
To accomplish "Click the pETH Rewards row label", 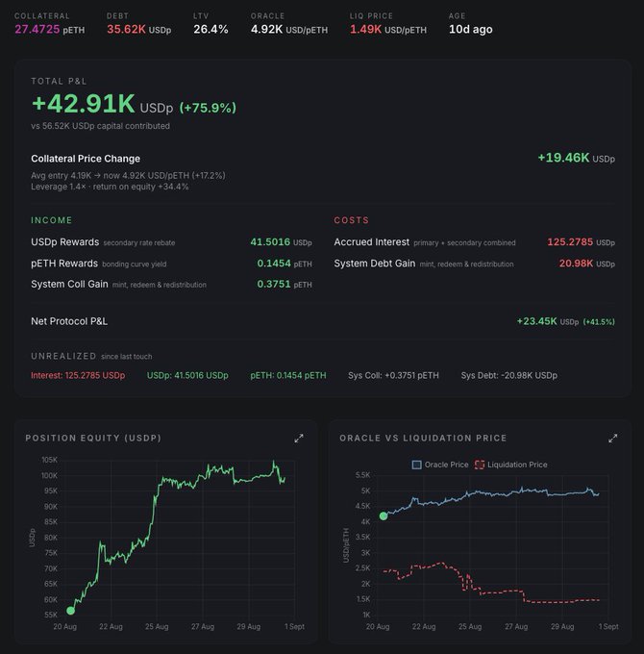I will [x=64, y=264].
